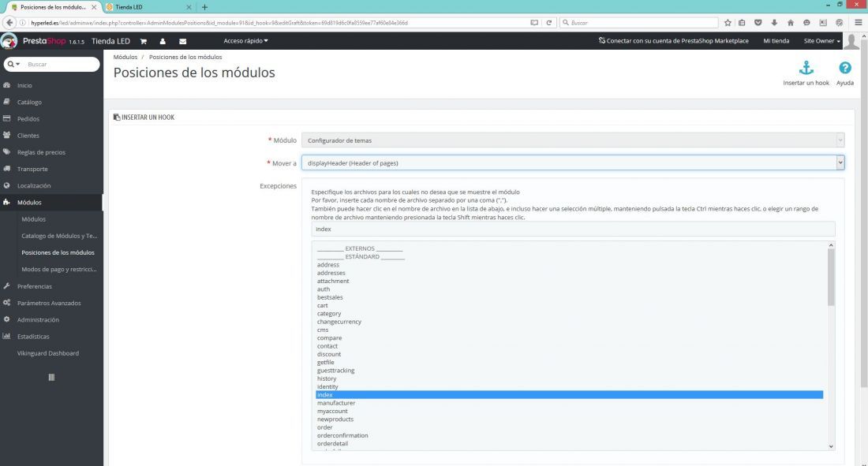Open Localización in the sidebar
This screenshot has height=466, width=868.
pos(34,186)
